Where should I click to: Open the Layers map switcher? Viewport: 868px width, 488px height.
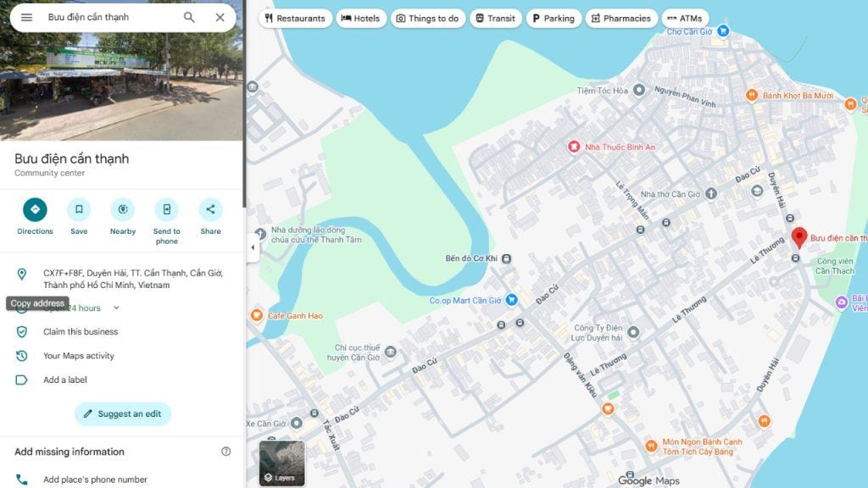(281, 463)
